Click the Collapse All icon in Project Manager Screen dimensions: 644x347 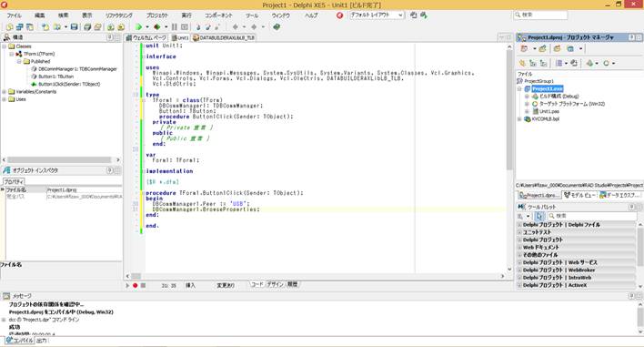pos(543,64)
